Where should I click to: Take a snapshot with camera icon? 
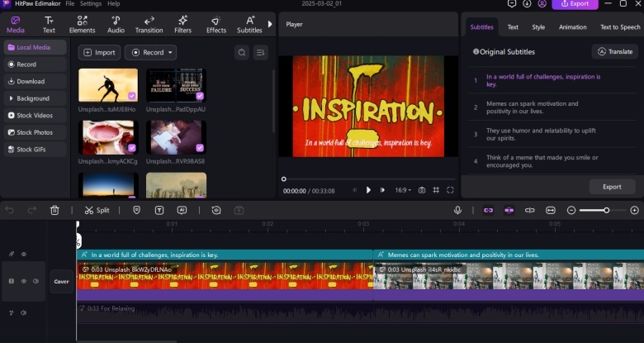click(x=422, y=190)
